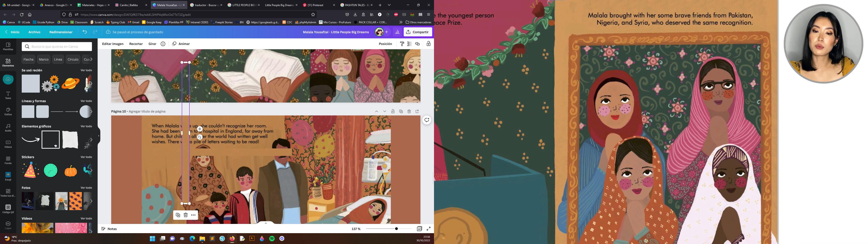868x244 pixels.
Task: Open the Fondo sidebar panel
Action: [8, 160]
